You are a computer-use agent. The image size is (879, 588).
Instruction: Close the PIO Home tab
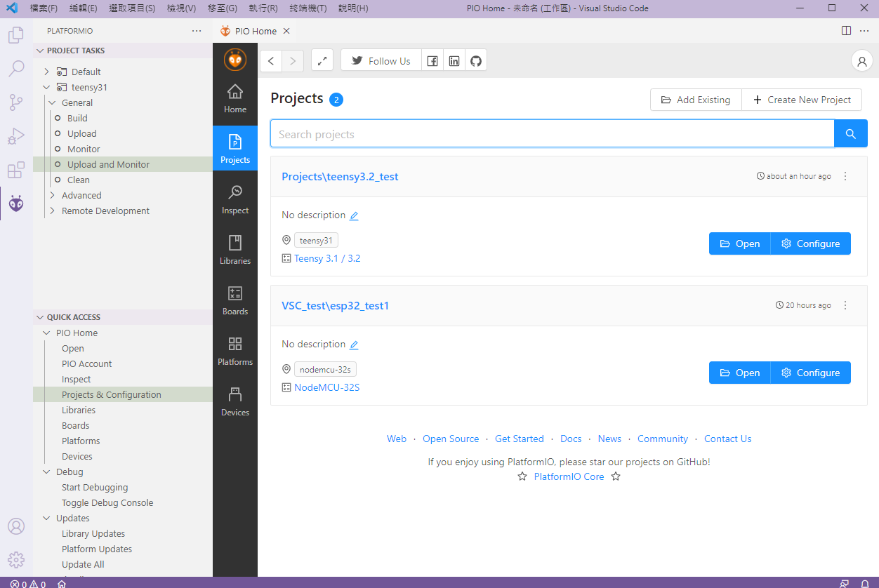coord(286,31)
